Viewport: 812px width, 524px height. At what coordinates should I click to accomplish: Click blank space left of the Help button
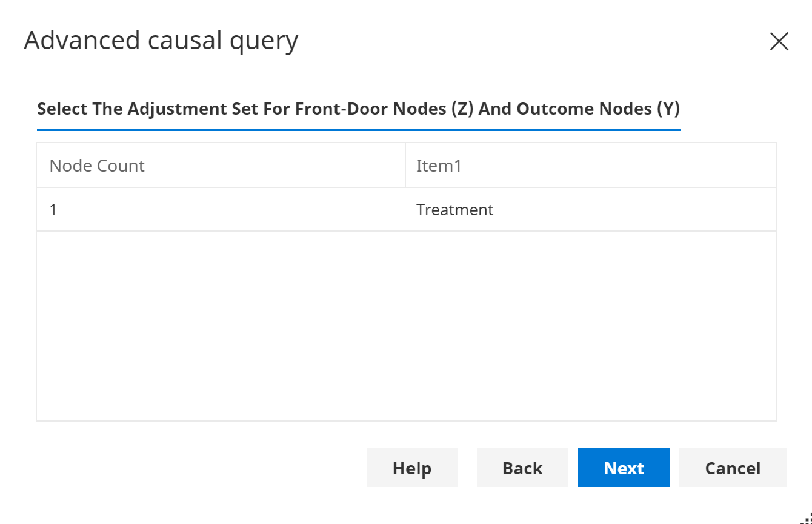point(200,468)
